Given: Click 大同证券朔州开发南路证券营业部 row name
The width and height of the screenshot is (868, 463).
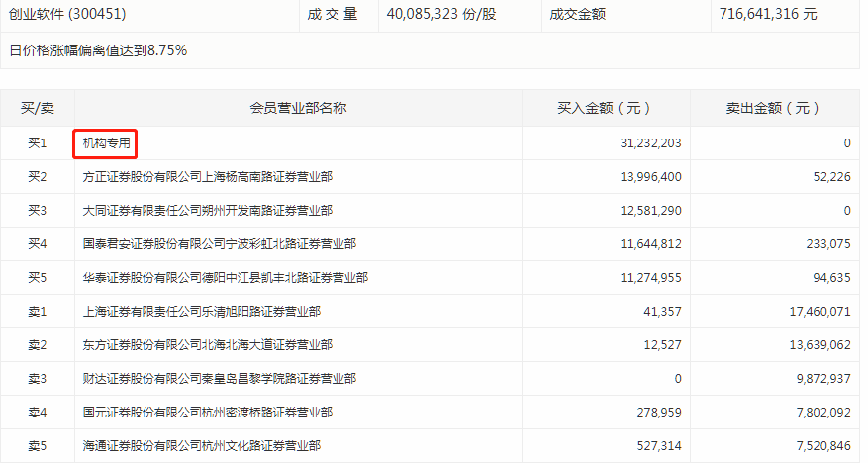Looking at the screenshot, I should pos(208,211).
